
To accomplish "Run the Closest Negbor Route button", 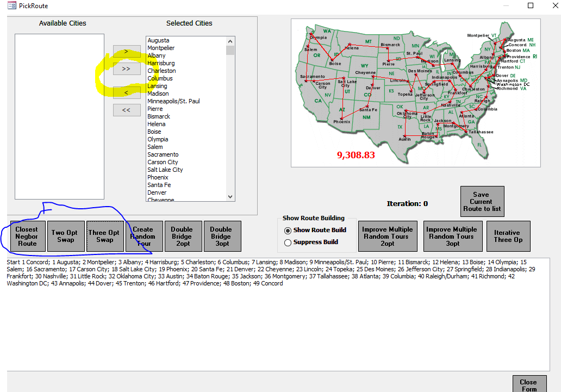I will click(28, 237).
